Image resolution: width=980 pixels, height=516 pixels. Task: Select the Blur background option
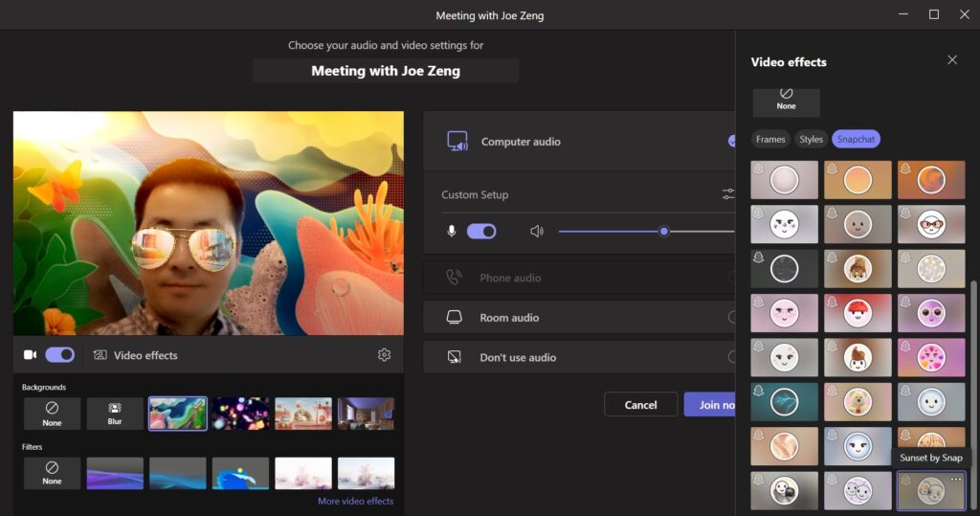[115, 414]
